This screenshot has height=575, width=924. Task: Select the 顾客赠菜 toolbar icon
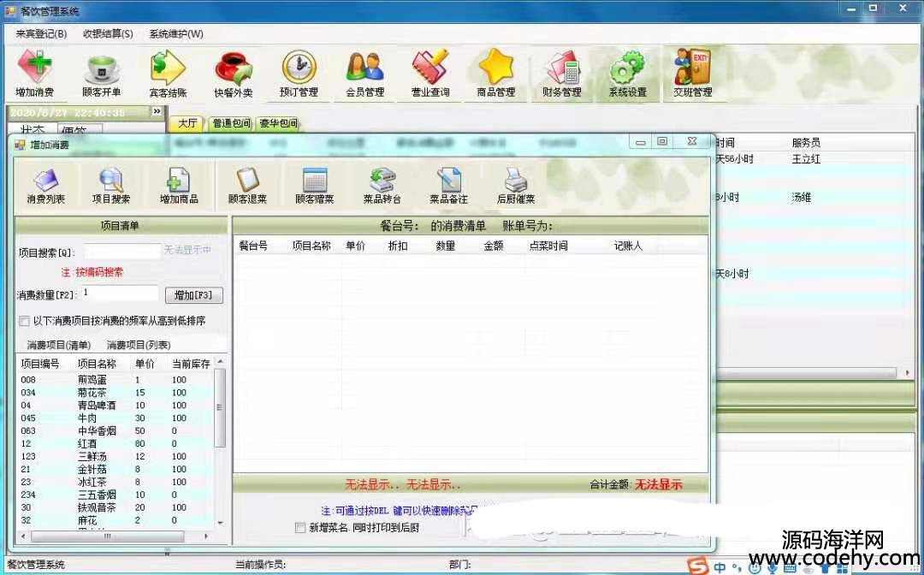[x=315, y=187]
